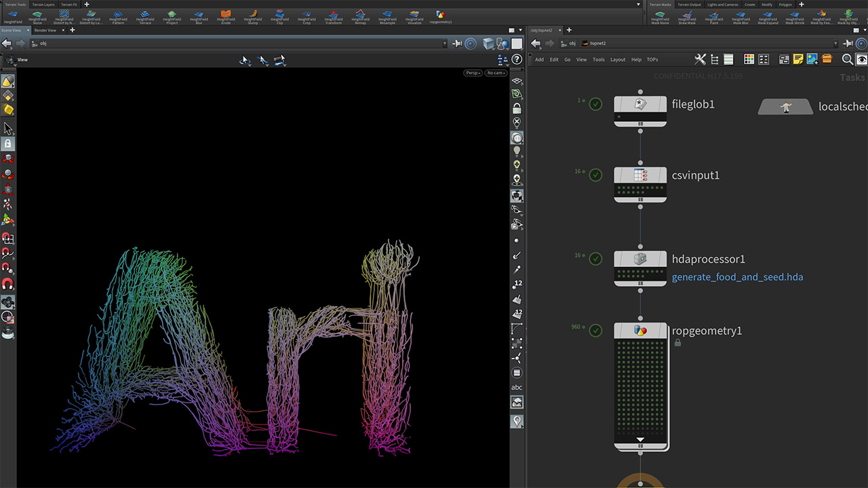Toggle the network editor display eye icon
Screen dimensions: 868x488
click(861, 60)
